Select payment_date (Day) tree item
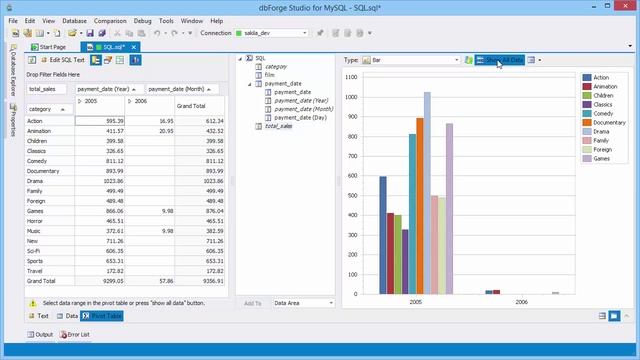Image resolution: width=640 pixels, height=360 pixels. coord(300,118)
